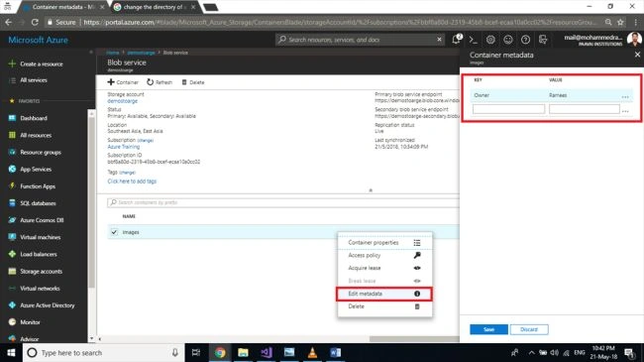Open App Services in sidebar
This screenshot has height=362, width=644.
[36, 169]
